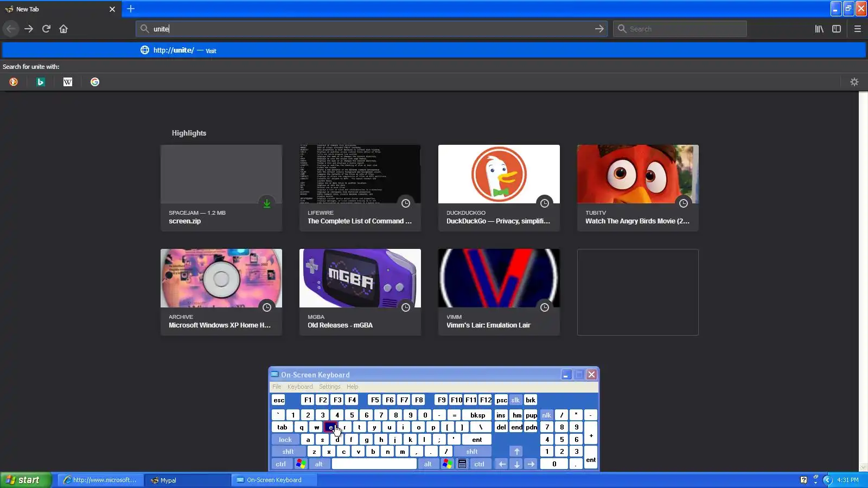The height and width of the screenshot is (488, 868).
Task: Open the Windows XP Home archive highlight
Action: (x=221, y=292)
